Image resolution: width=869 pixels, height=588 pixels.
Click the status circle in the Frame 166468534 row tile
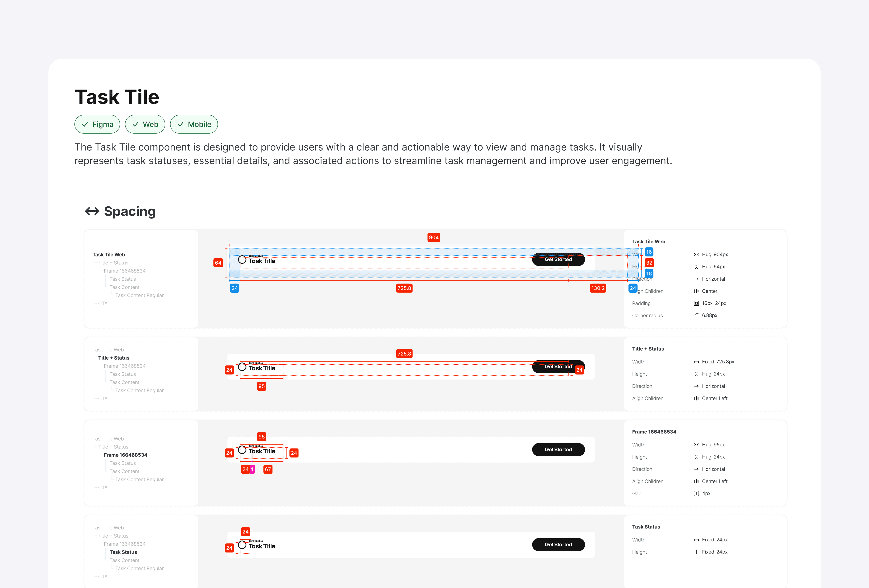242,450
